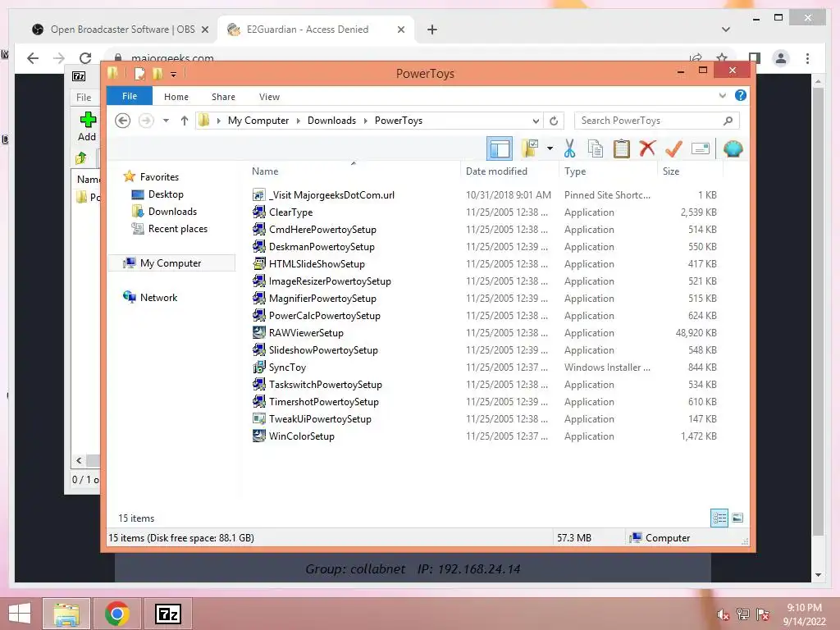Go back in PowerToys explorer
Image resolution: width=840 pixels, height=630 pixels.
pyautogui.click(x=123, y=121)
